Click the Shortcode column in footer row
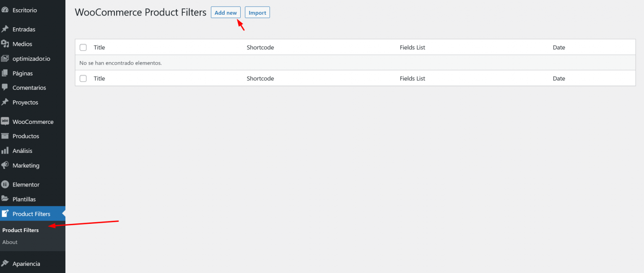 point(260,79)
